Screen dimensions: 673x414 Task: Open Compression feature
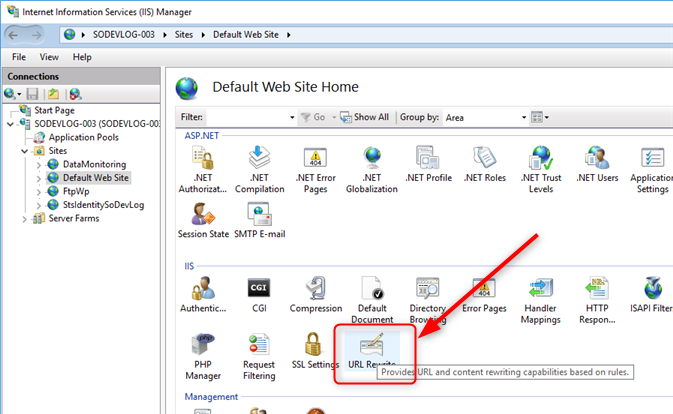315,295
